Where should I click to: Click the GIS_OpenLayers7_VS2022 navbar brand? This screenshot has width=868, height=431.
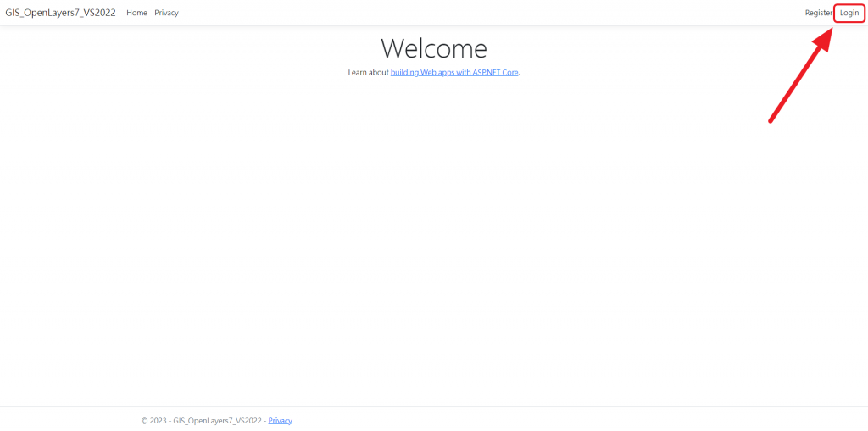pos(60,13)
